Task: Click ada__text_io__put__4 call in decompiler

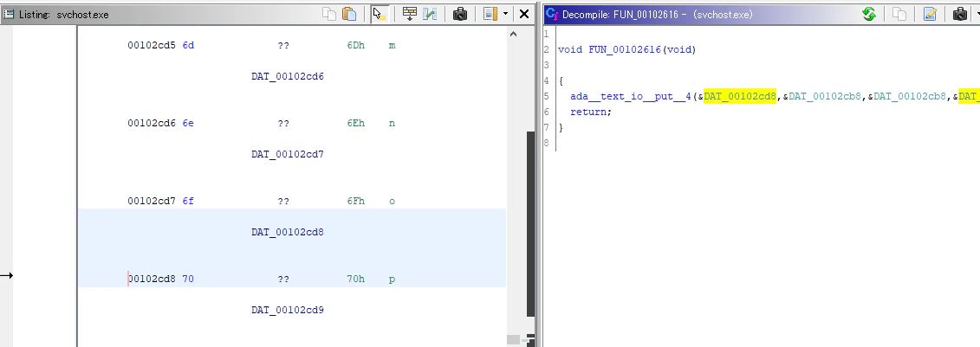Action: point(631,96)
